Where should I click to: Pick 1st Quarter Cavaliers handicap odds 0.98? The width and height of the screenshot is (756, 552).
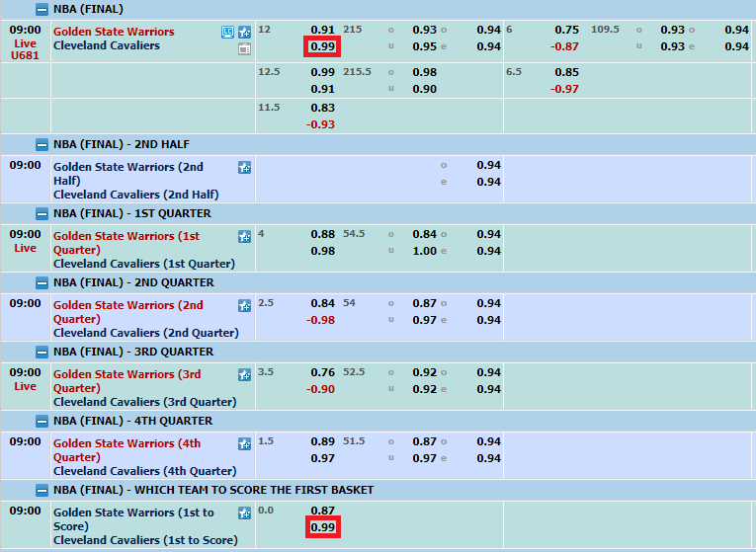point(322,251)
